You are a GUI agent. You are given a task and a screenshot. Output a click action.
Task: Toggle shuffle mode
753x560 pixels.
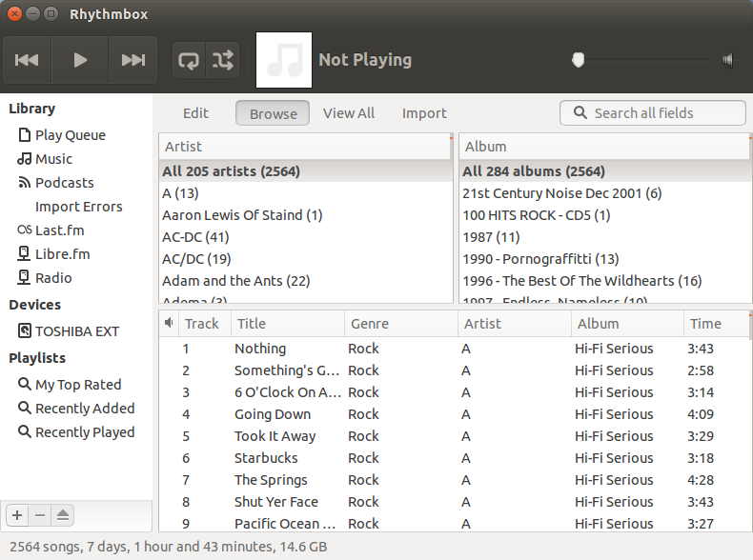click(x=223, y=61)
